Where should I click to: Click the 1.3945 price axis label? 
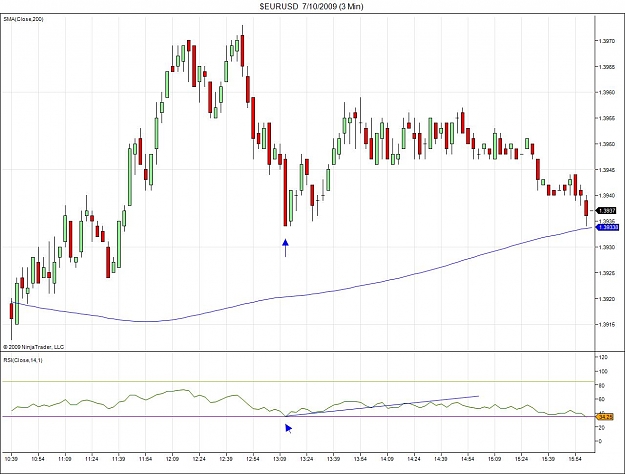click(607, 170)
